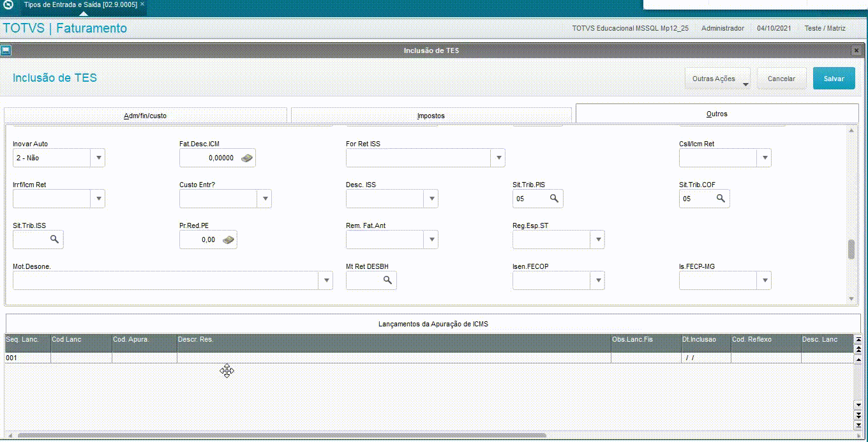Click the calculator icon in Fat.Desc.ICM

[x=246, y=158]
